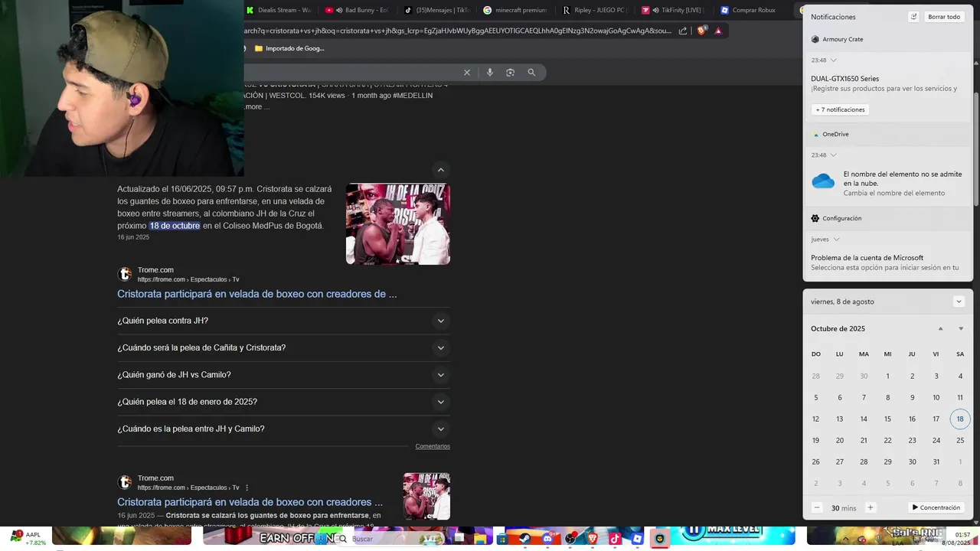Viewport: 980px width, 551px height.
Task: Expand '¿Quién pelea contra JH?' question
Action: coord(283,321)
